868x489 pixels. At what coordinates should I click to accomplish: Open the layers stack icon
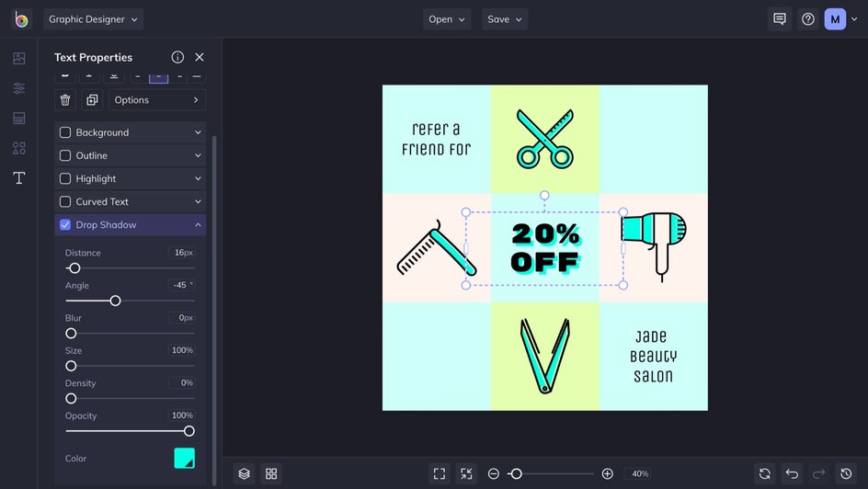click(245, 473)
